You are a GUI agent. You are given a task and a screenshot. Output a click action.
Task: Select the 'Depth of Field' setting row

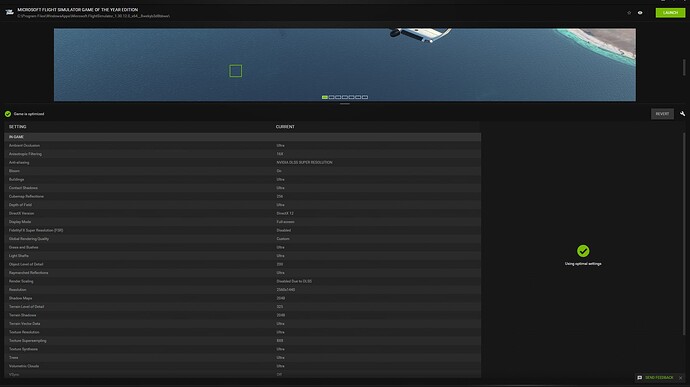tap(242, 205)
